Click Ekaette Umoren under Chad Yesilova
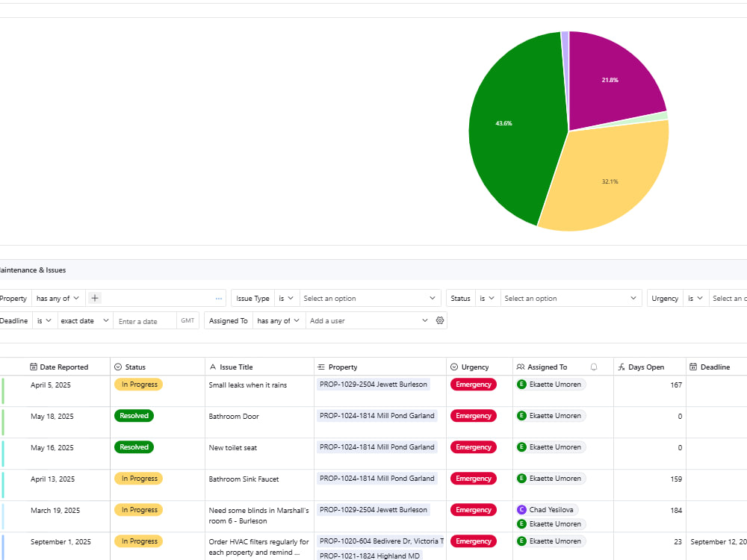747x560 pixels. [x=551, y=524]
